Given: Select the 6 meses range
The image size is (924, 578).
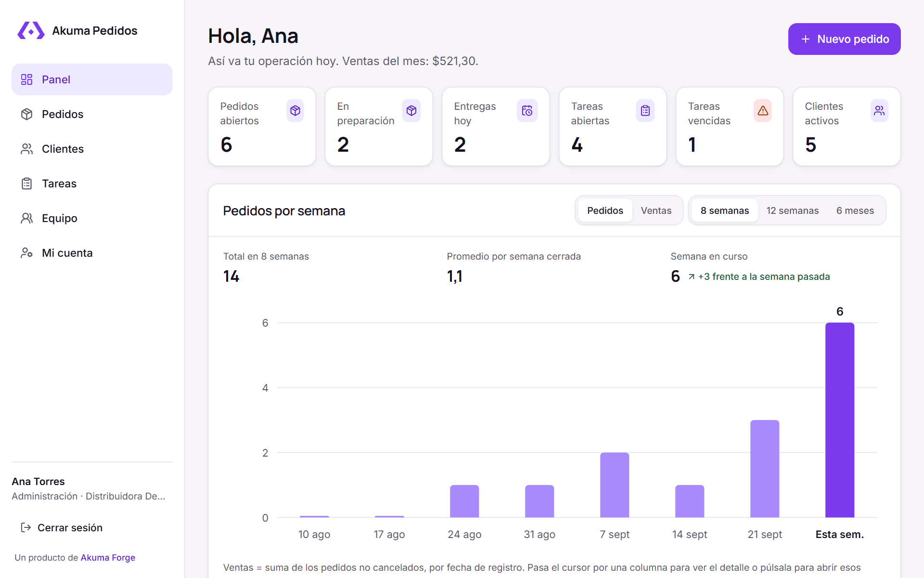Looking at the screenshot, I should [855, 210].
